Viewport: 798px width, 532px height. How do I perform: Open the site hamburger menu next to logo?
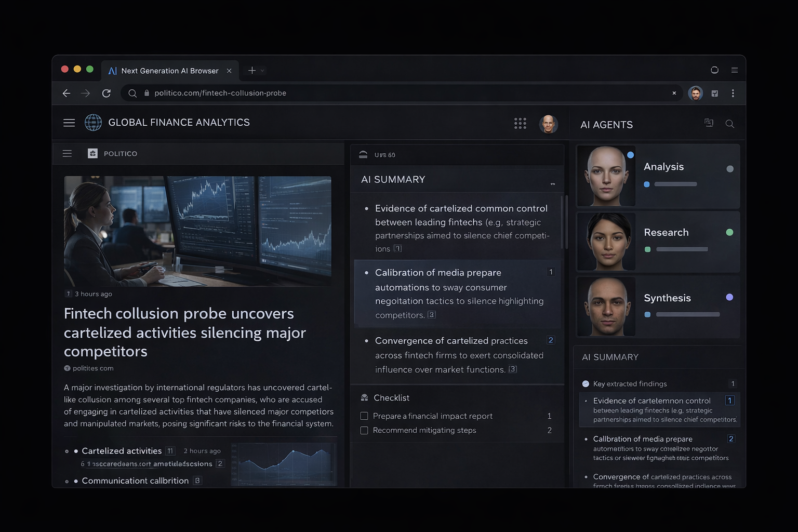pos(69,123)
